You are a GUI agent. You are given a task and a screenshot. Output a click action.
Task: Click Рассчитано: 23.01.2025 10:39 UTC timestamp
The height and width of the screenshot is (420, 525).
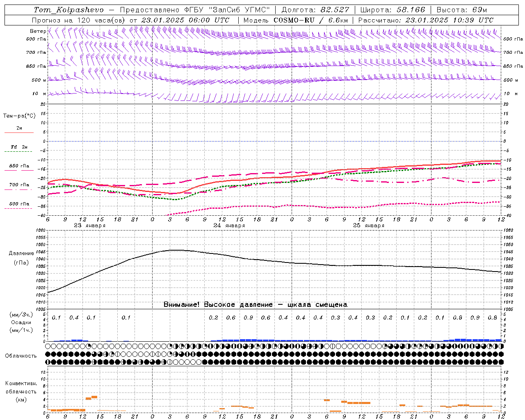point(426,20)
